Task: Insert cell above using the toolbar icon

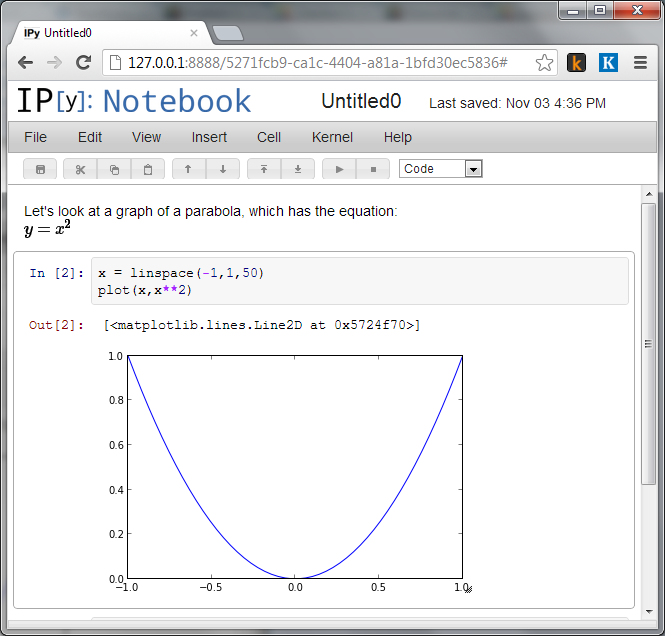Action: [264, 169]
